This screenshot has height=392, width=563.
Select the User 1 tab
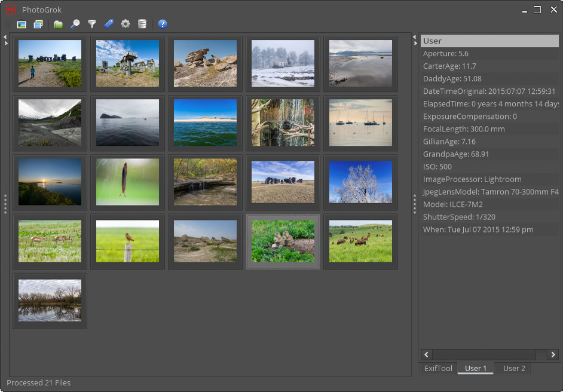[476, 368]
